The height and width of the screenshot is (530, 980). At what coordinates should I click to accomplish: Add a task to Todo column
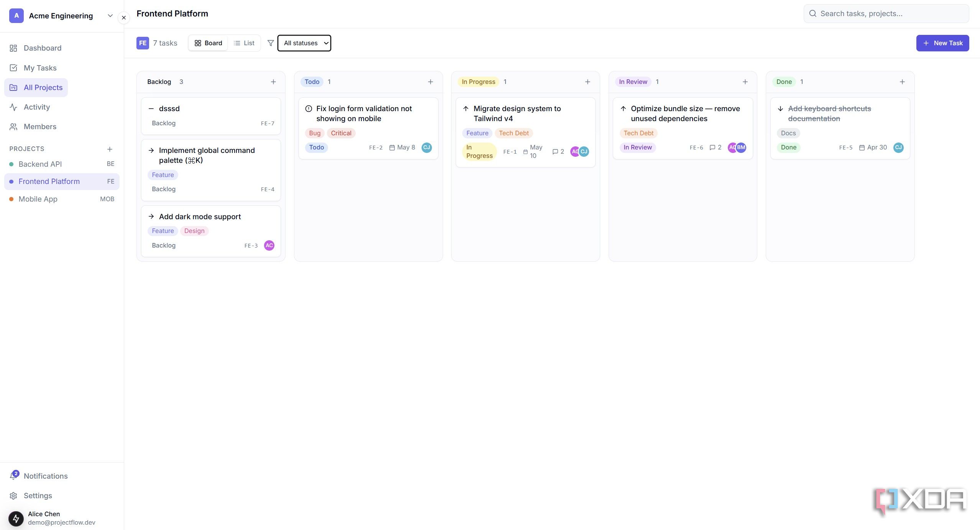(x=430, y=82)
